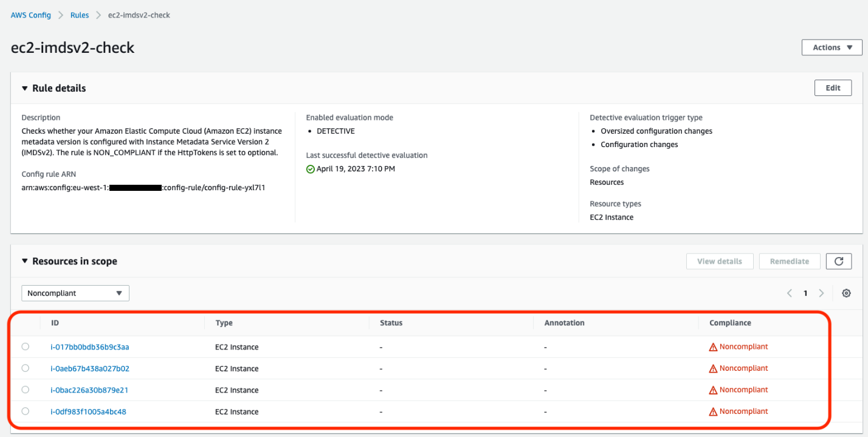Open instance i-0bac226a30b879e21 details link
The image size is (868, 437).
pyautogui.click(x=90, y=390)
